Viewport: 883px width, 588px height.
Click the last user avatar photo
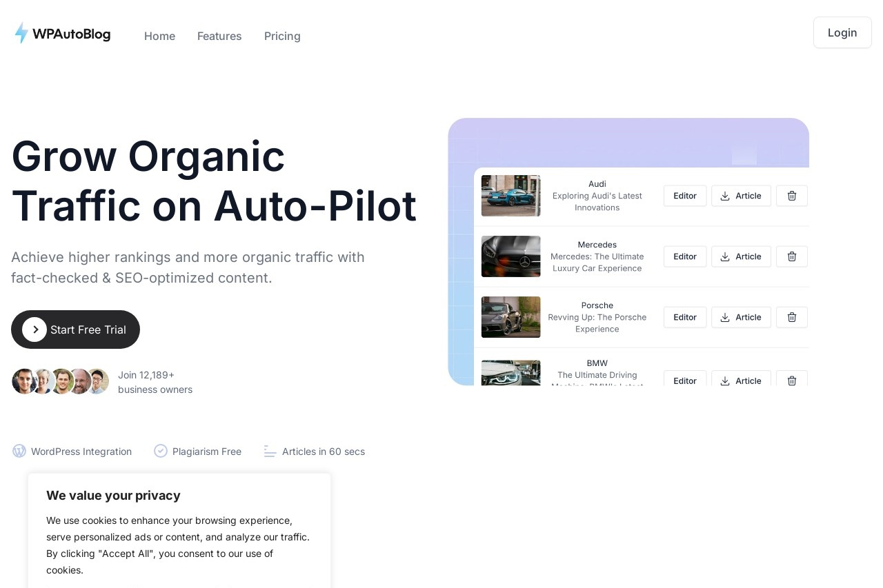(98, 381)
